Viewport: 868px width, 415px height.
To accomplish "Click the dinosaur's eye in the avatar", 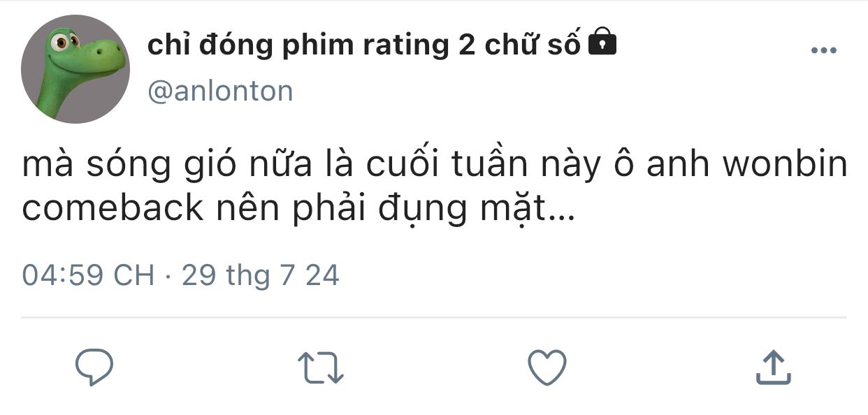I will click(61, 42).
